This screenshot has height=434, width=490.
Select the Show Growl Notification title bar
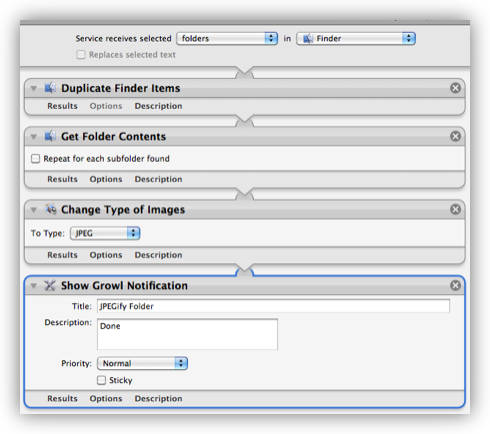[245, 286]
